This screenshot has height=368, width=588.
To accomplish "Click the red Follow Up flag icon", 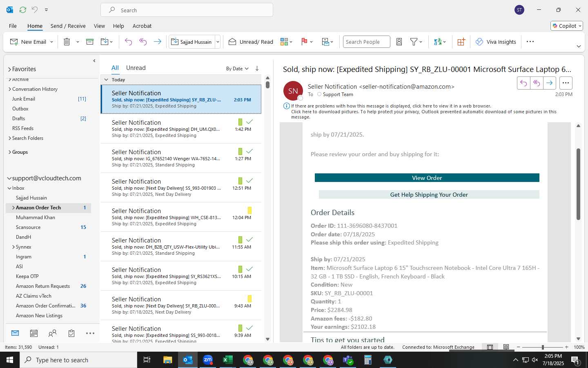I will pyautogui.click(x=304, y=42).
